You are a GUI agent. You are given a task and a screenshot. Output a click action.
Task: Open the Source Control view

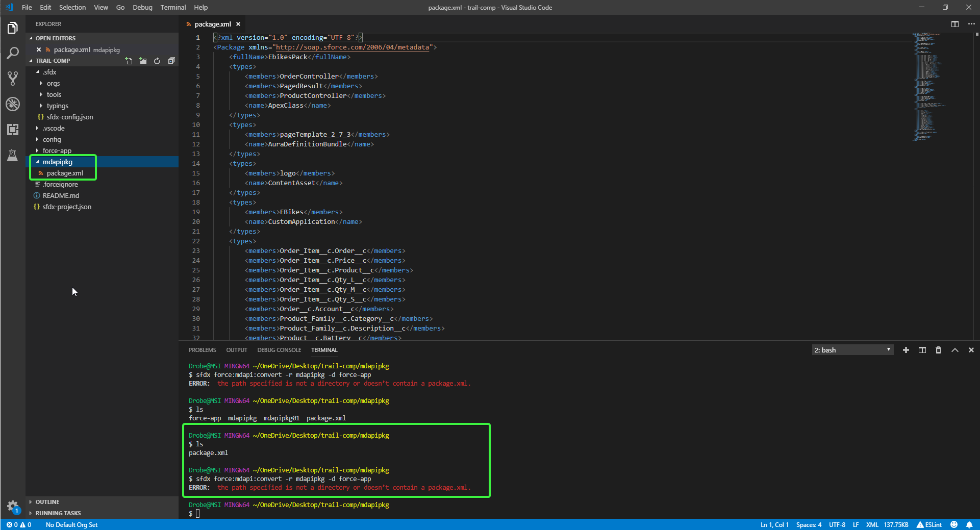click(x=13, y=78)
